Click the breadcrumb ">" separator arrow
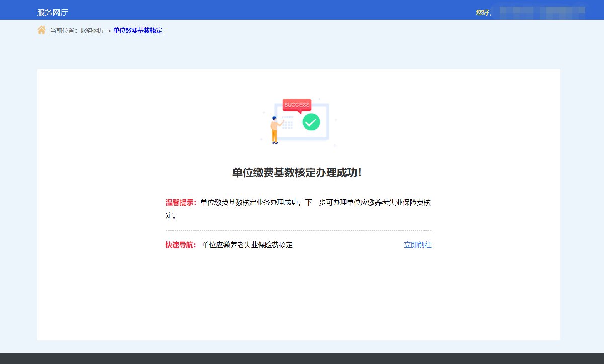This screenshot has height=364, width=604. (x=109, y=31)
